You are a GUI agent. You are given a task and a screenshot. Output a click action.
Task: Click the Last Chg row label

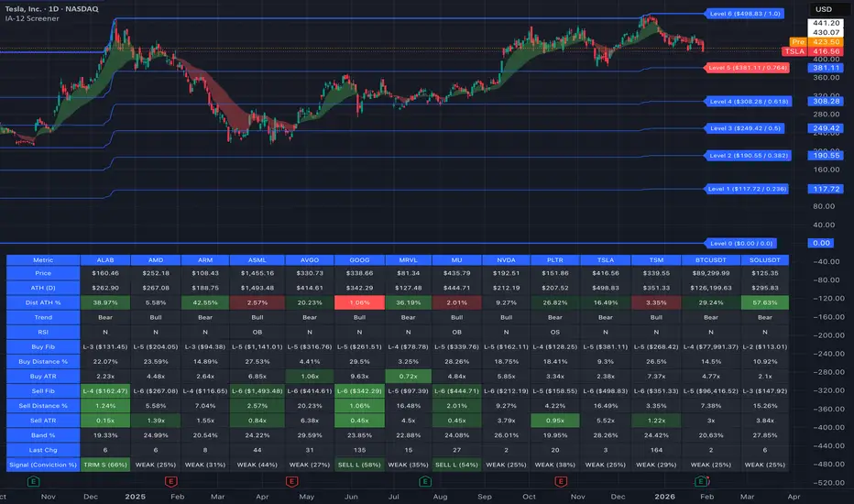[x=43, y=450]
